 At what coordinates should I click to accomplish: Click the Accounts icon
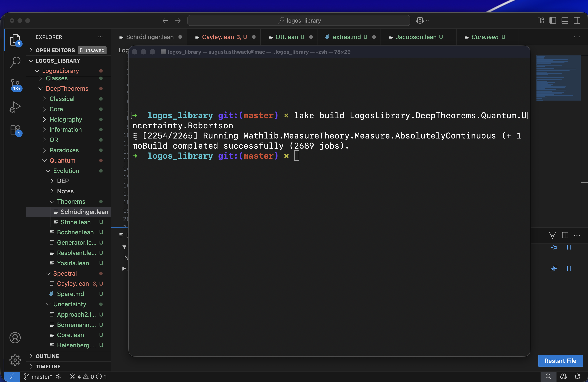click(15, 337)
